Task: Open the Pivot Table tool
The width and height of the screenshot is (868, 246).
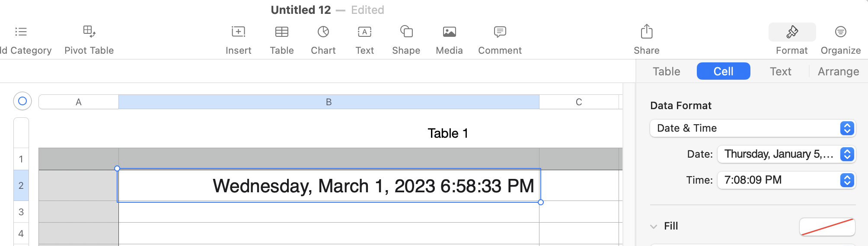Action: (x=89, y=32)
